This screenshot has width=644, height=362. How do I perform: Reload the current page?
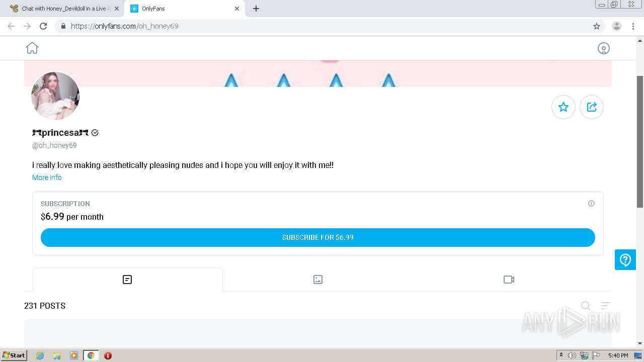pyautogui.click(x=43, y=26)
